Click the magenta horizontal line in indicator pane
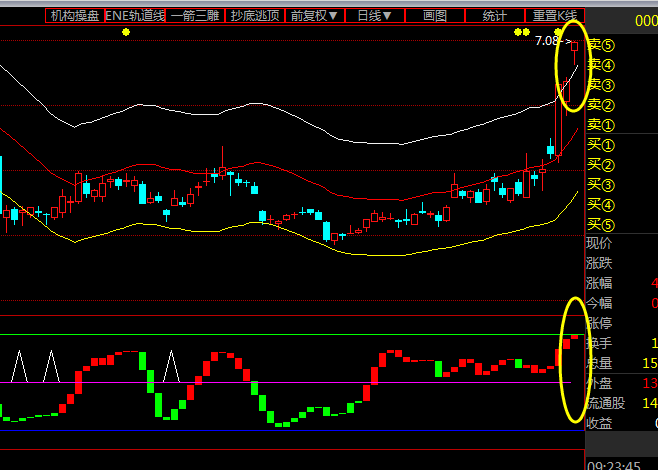658x470 pixels. [300, 382]
